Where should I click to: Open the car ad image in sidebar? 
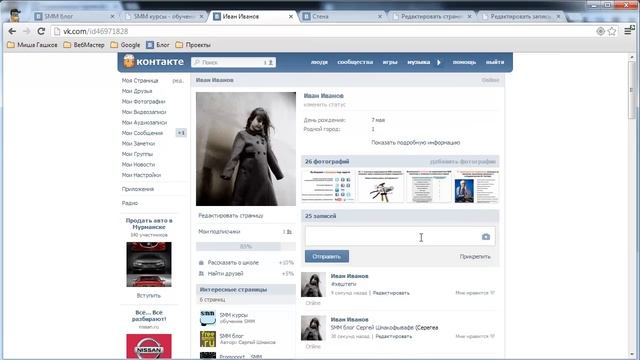(149, 264)
